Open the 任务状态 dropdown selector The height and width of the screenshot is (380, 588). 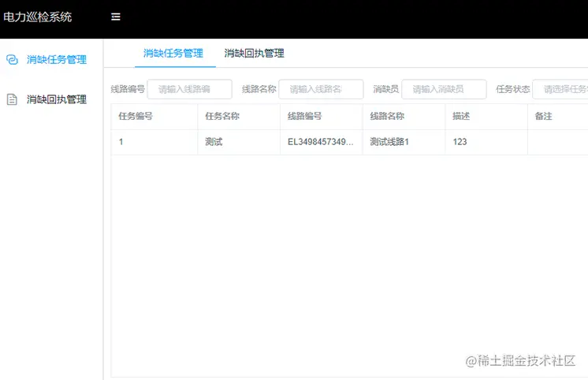(560, 89)
